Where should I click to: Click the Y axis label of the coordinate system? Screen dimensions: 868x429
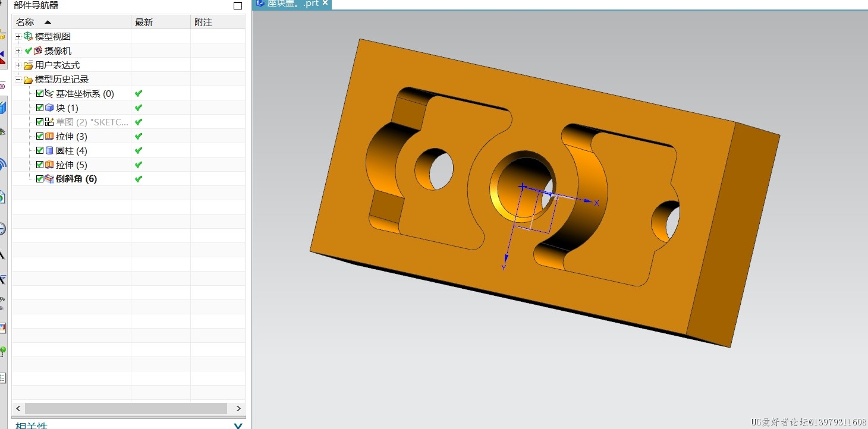point(504,268)
